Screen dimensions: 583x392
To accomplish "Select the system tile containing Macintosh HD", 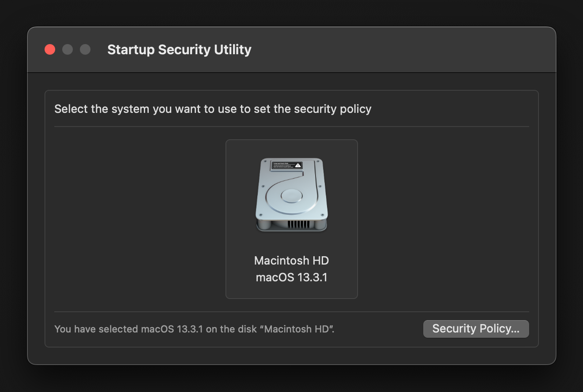I will pyautogui.click(x=292, y=219).
